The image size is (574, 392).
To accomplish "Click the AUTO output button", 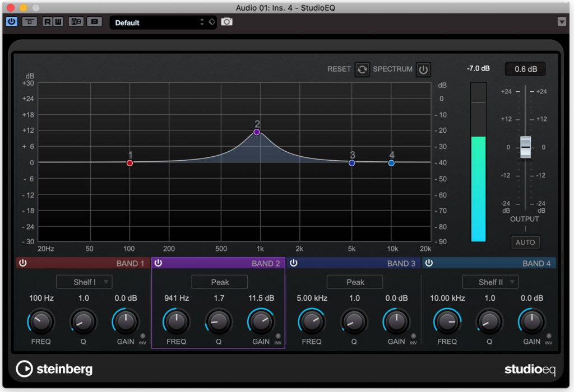I will click(x=525, y=242).
